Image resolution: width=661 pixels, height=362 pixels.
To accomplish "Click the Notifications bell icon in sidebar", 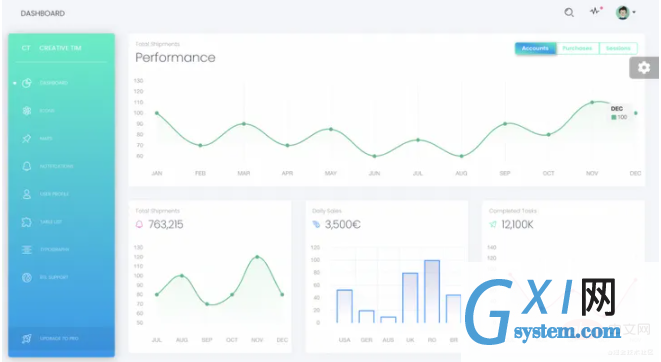I will pyautogui.click(x=27, y=166).
